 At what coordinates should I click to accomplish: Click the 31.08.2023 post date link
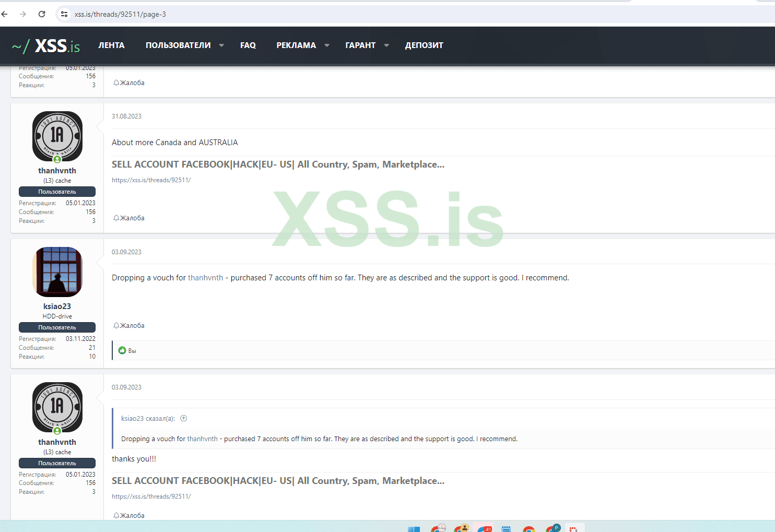tap(126, 116)
